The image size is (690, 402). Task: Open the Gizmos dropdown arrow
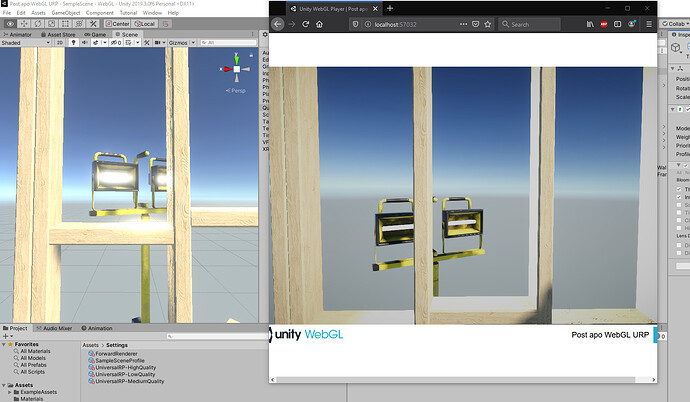click(193, 43)
